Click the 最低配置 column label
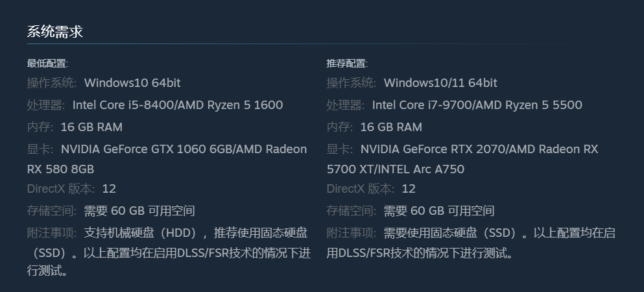 (x=47, y=64)
